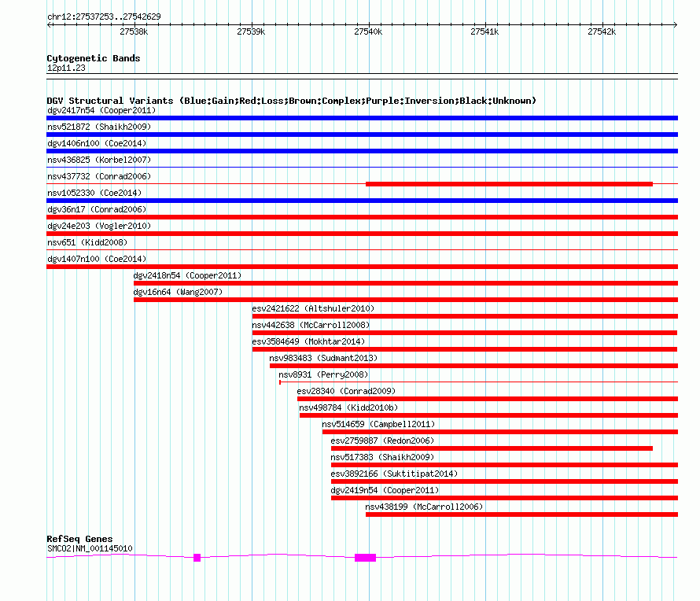This screenshot has width=700, height=601.
Task: Select variant dgv16n64 (Wang2007) label
Action: [x=178, y=292]
